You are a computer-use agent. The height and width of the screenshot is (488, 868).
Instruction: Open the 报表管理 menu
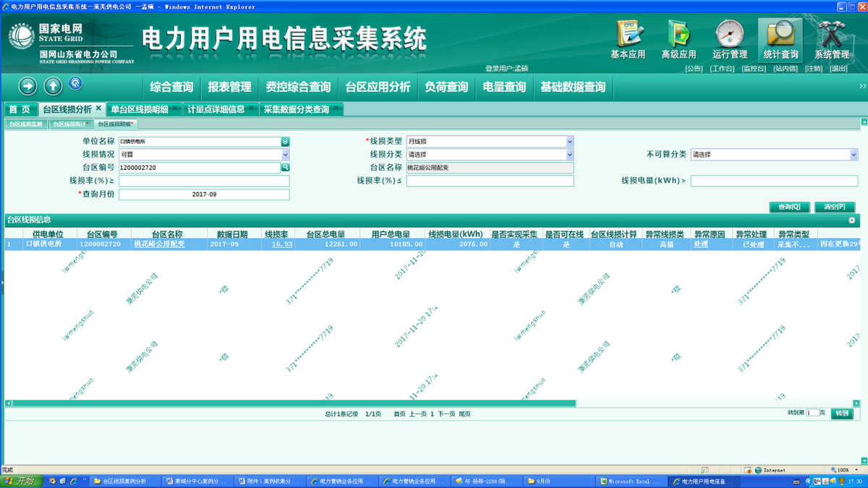click(x=229, y=87)
